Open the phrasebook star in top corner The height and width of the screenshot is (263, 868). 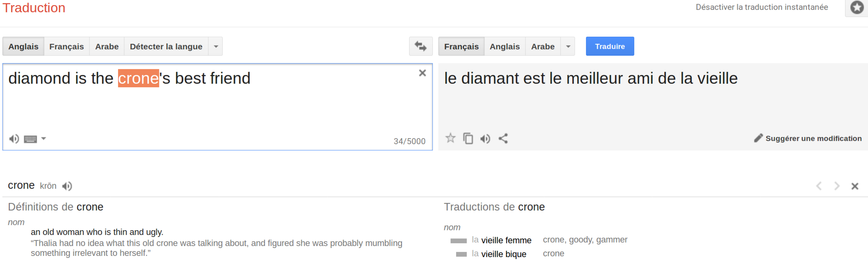857,7
